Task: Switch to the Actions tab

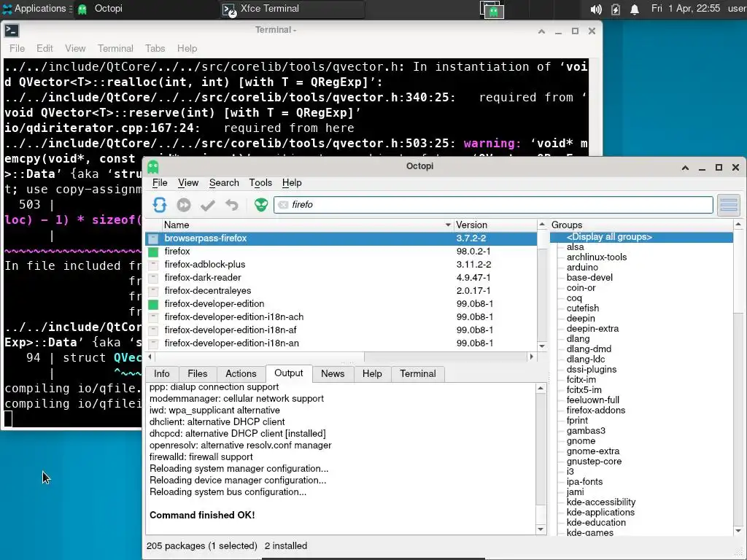Action: pyautogui.click(x=241, y=374)
